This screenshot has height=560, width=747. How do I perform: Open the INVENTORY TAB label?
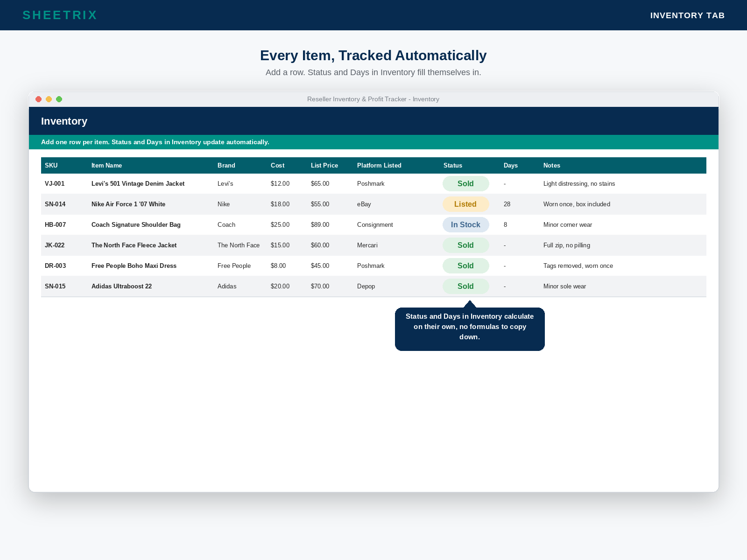click(687, 15)
